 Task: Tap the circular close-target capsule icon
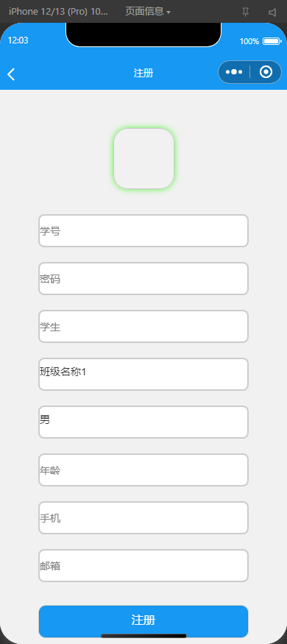pos(266,72)
